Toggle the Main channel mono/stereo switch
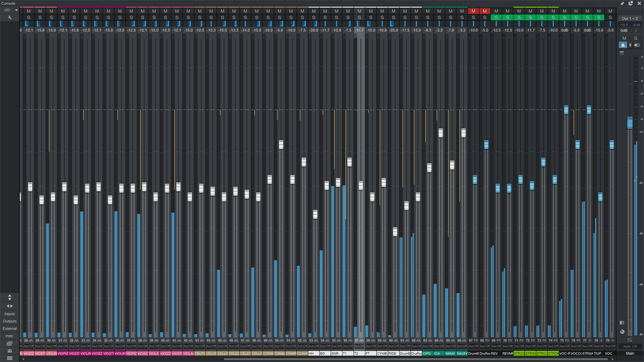This screenshot has height=362, width=644. [x=637, y=45]
